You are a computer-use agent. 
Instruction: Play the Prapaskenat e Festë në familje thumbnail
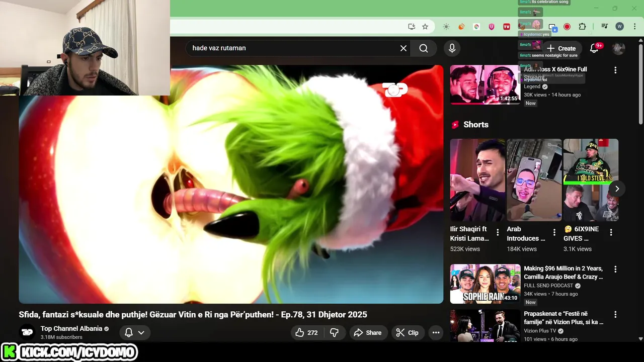pos(485,325)
